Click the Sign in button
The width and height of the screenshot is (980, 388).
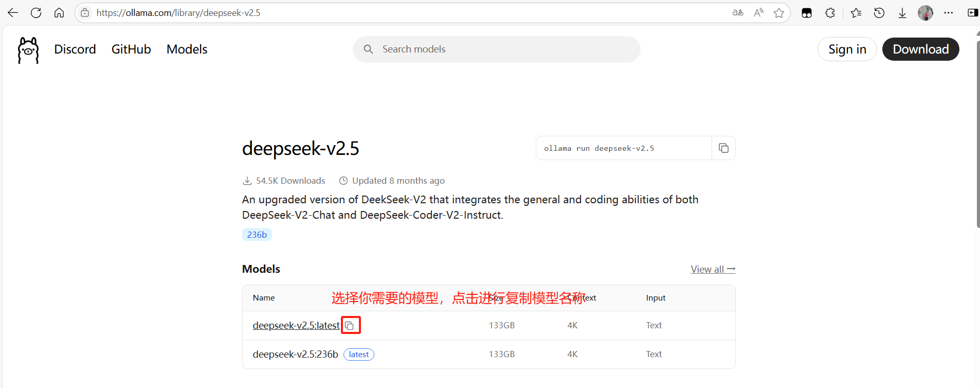(x=847, y=49)
